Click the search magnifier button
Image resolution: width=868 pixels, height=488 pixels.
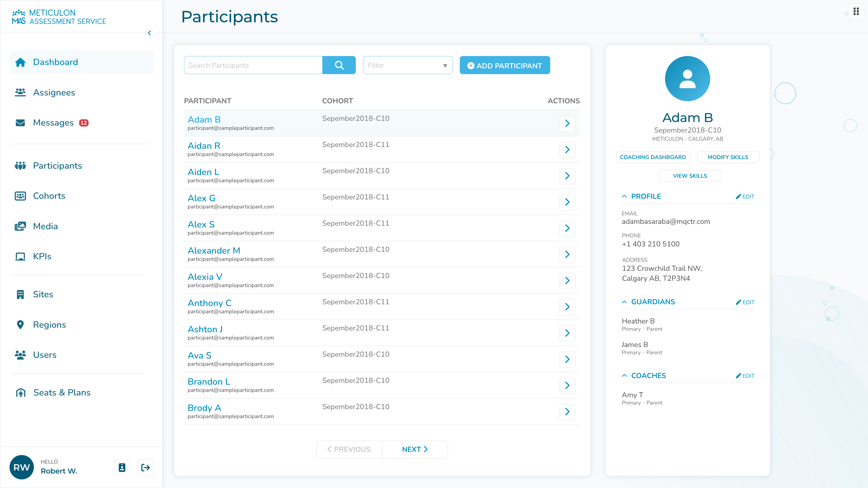coord(339,65)
